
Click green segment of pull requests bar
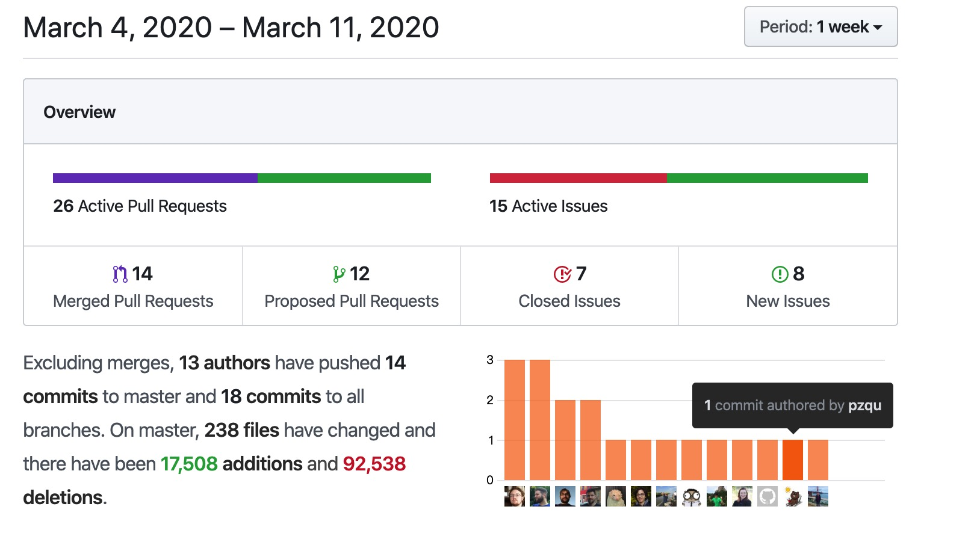tap(344, 178)
